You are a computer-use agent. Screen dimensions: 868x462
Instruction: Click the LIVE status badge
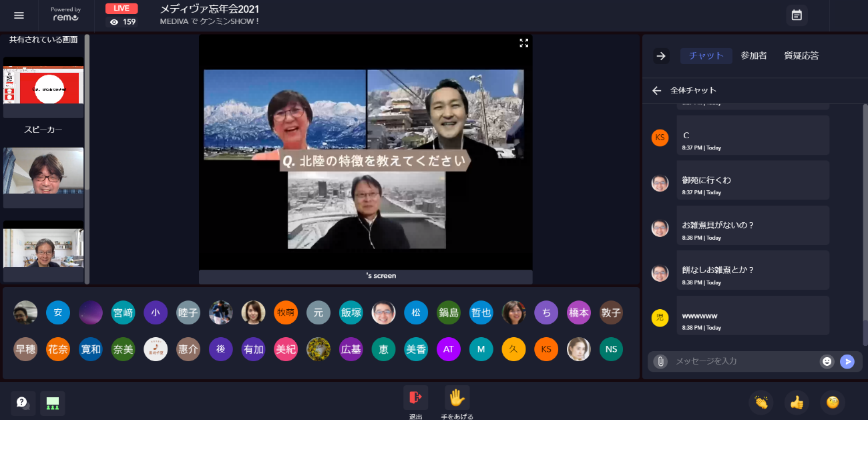[x=122, y=9]
